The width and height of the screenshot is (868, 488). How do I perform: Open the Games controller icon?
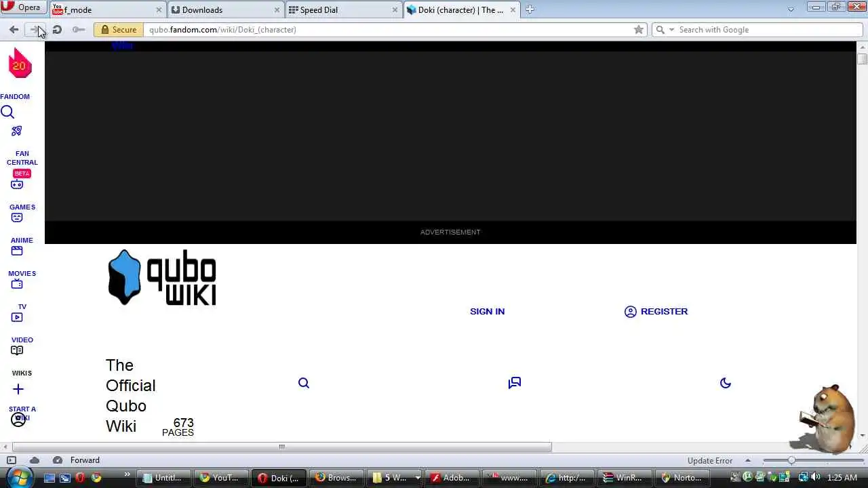click(x=17, y=184)
